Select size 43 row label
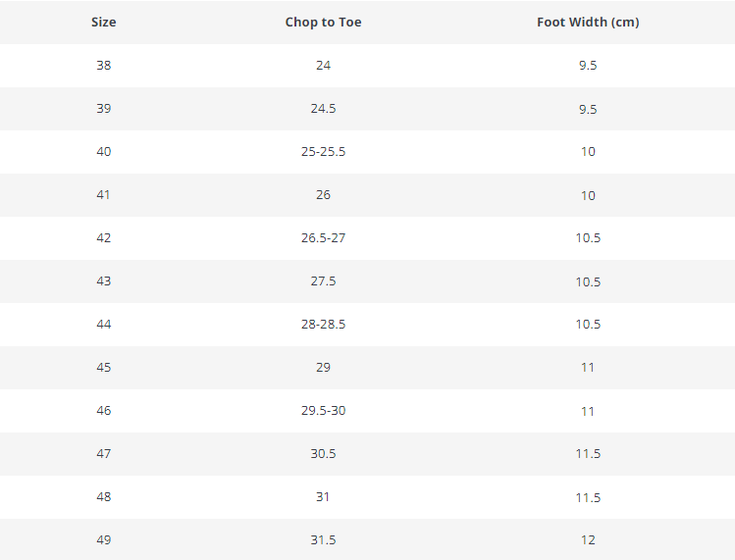This screenshot has height=560, width=735. (x=104, y=280)
